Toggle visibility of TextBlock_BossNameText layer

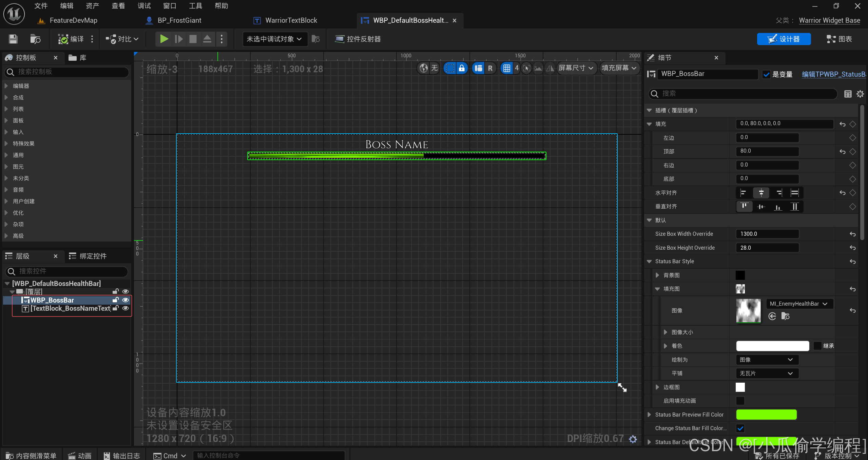126,308
